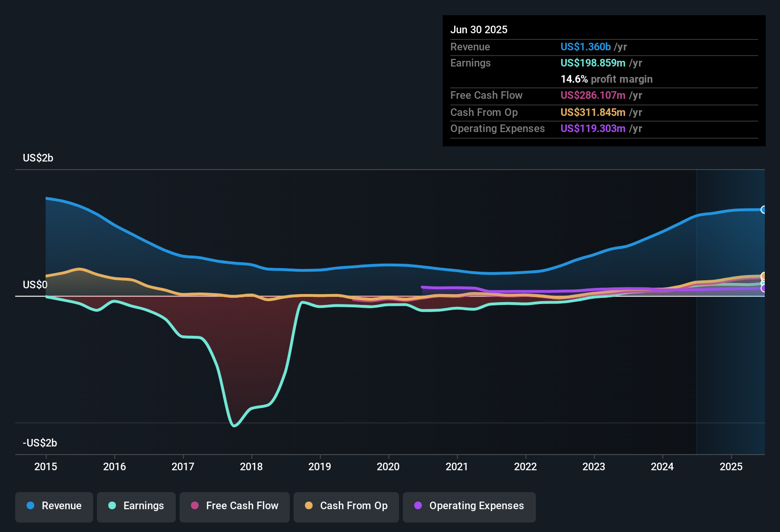Click the pink Free Cash Flow legend dot
The width and height of the screenshot is (780, 532).
[195, 506]
